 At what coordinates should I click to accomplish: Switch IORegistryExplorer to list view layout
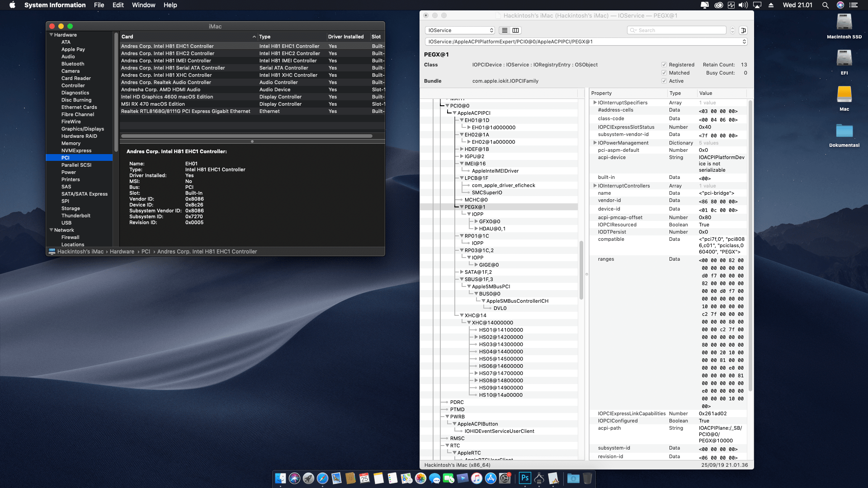tap(505, 30)
